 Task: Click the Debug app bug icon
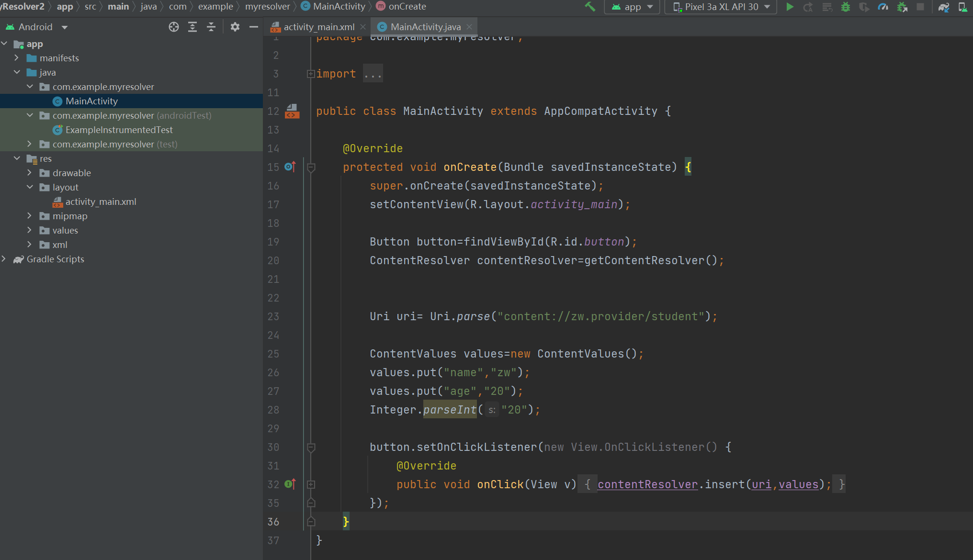coord(846,7)
